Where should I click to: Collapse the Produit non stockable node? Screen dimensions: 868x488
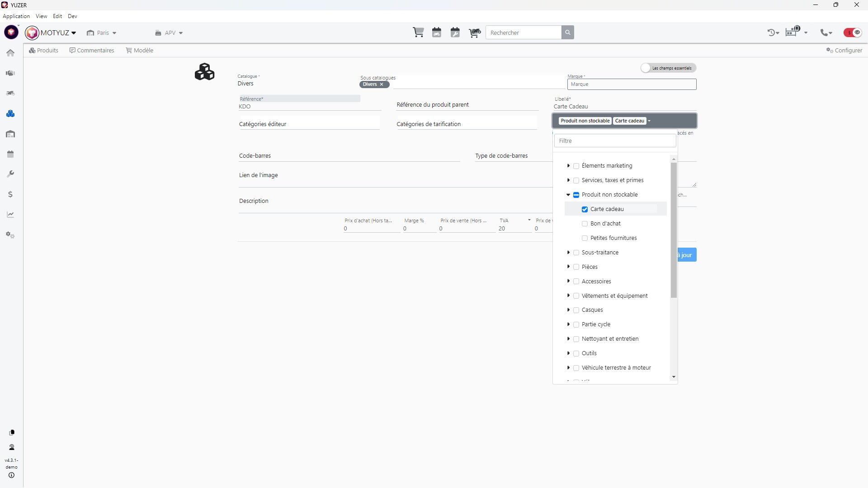pos(568,195)
